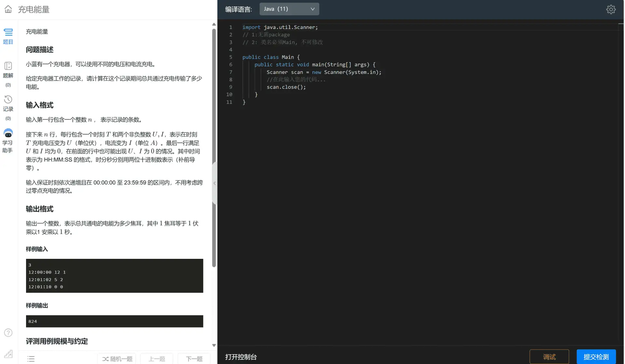Click the import java.util.Scanner line
Image resolution: width=625 pixels, height=364 pixels.
pos(280,27)
